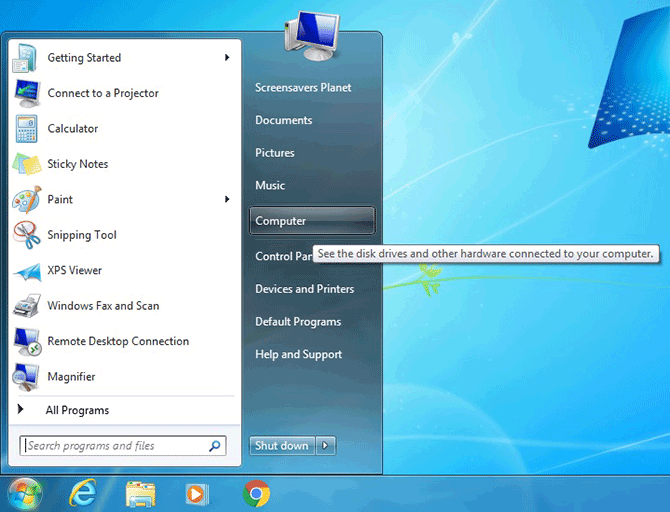
Task: Launch the Paint palette icon
Action: click(27, 200)
